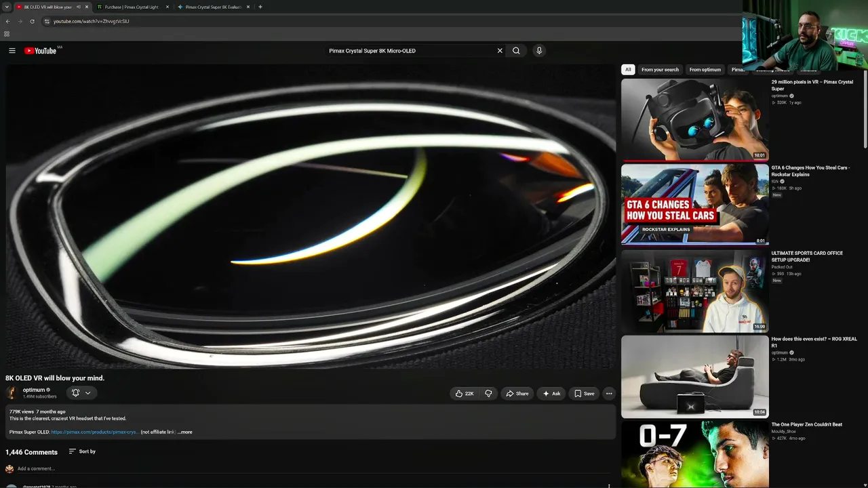The image size is (868, 488).
Task: Select the From your search chip
Action: [x=660, y=70]
